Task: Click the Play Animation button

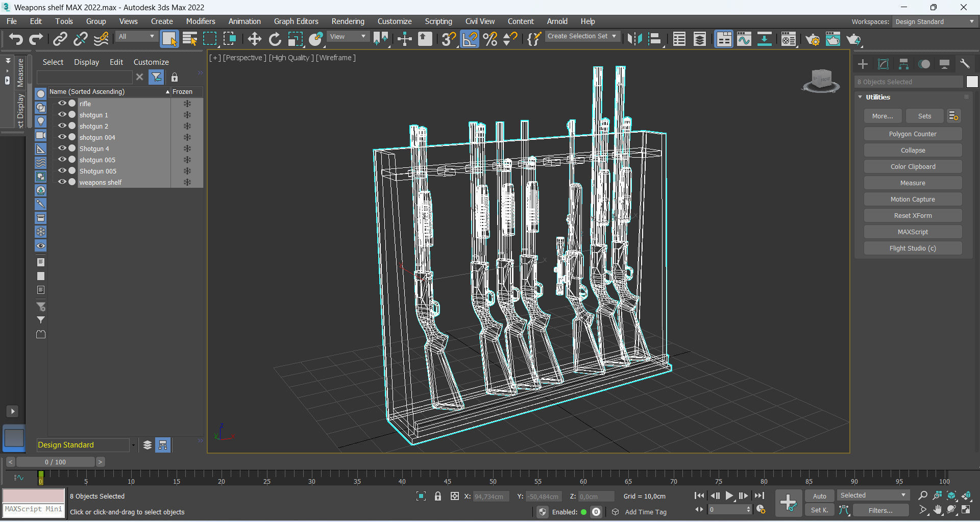Action: click(729, 495)
